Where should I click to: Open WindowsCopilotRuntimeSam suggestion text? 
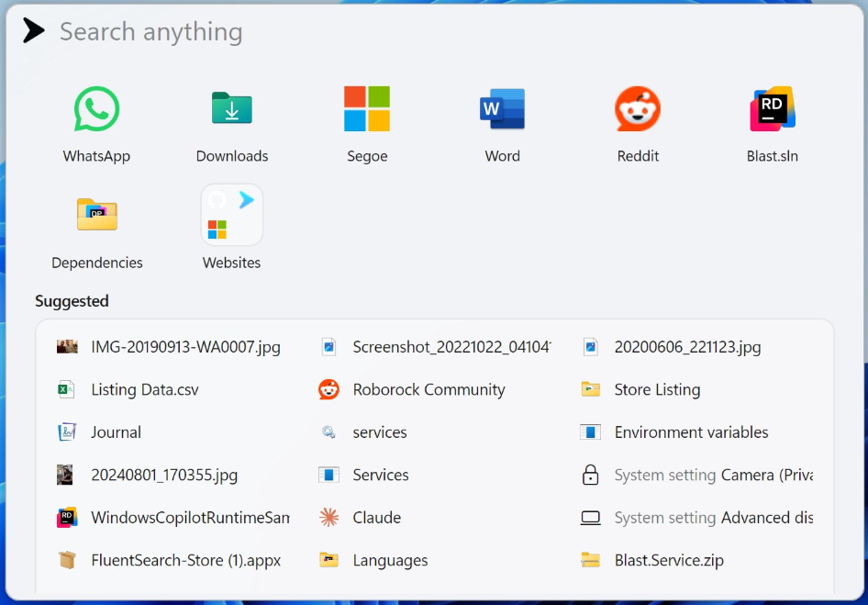coord(191,518)
